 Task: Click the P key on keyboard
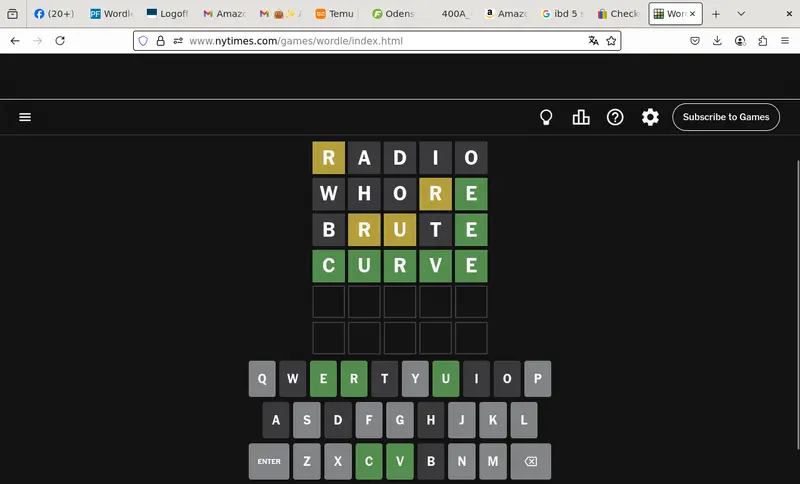tap(538, 378)
